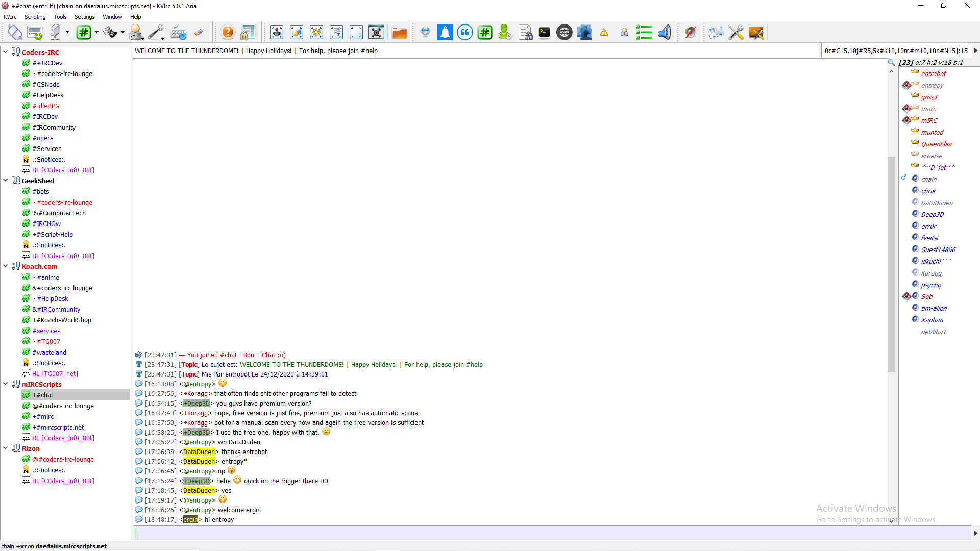Click the nickname user icon

coord(136,33)
